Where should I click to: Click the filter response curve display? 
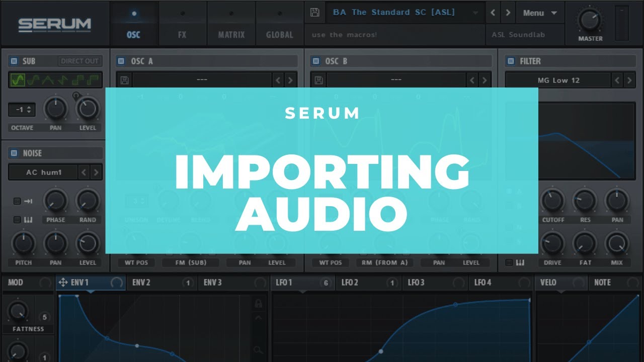pyautogui.click(x=570, y=141)
